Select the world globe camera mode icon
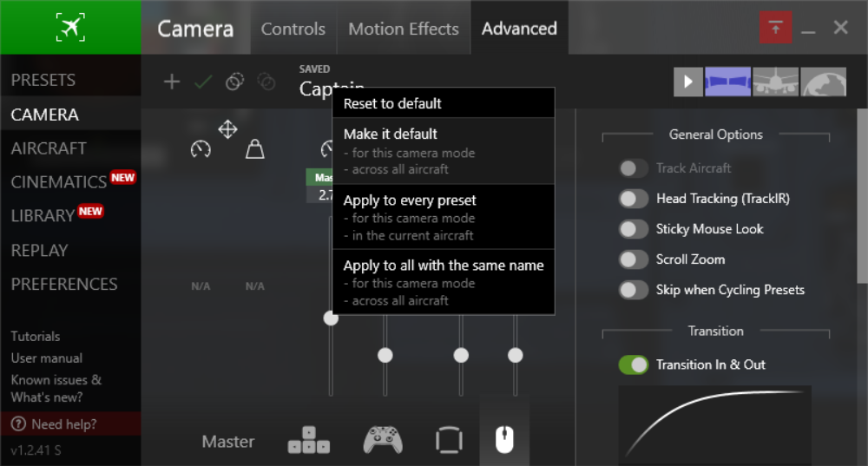 pos(823,82)
